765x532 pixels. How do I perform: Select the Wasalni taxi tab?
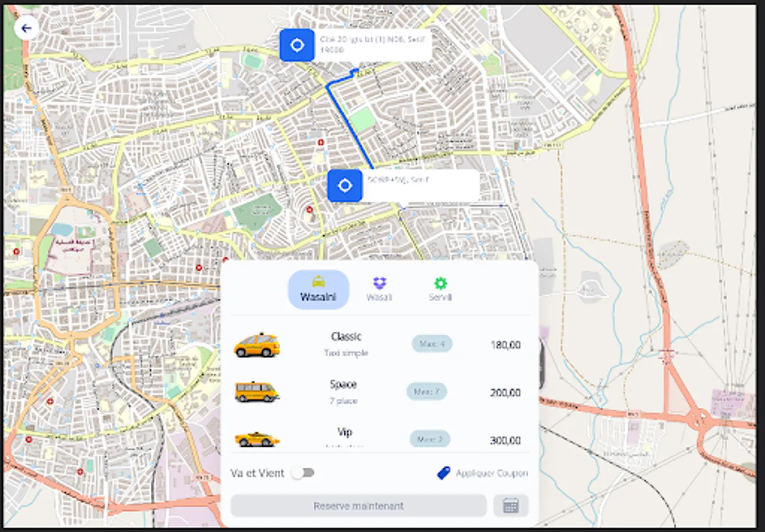tap(318, 289)
